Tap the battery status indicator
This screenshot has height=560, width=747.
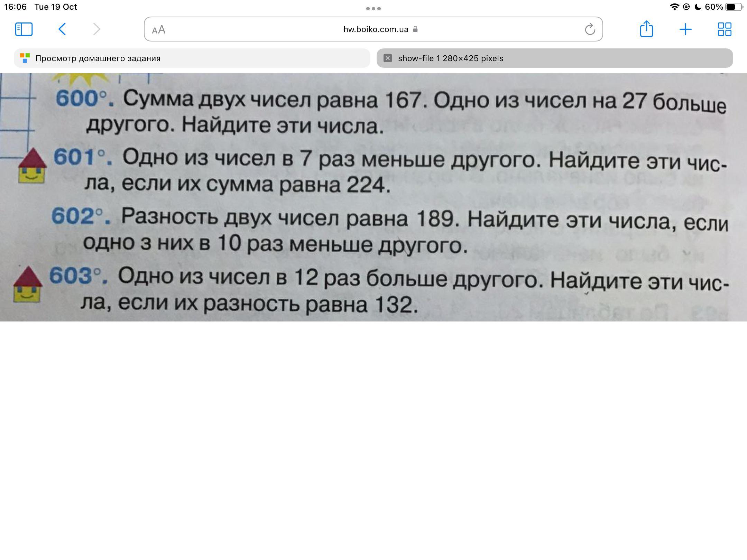point(733,7)
